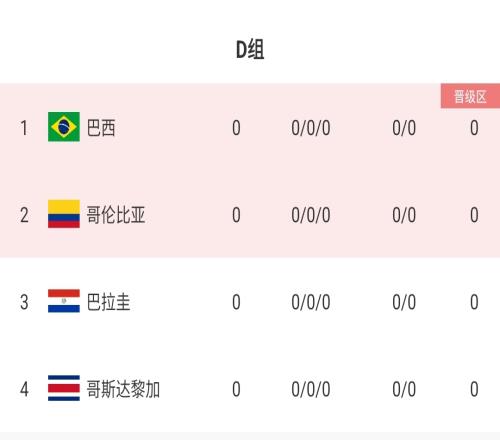Click Brazil's points value in last column
Image resolution: width=500 pixels, height=440 pixels.
click(474, 128)
